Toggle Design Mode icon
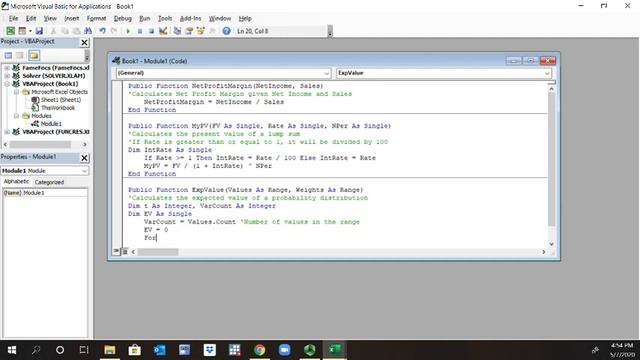Image resolution: width=640 pixels, height=360 pixels. point(163,31)
